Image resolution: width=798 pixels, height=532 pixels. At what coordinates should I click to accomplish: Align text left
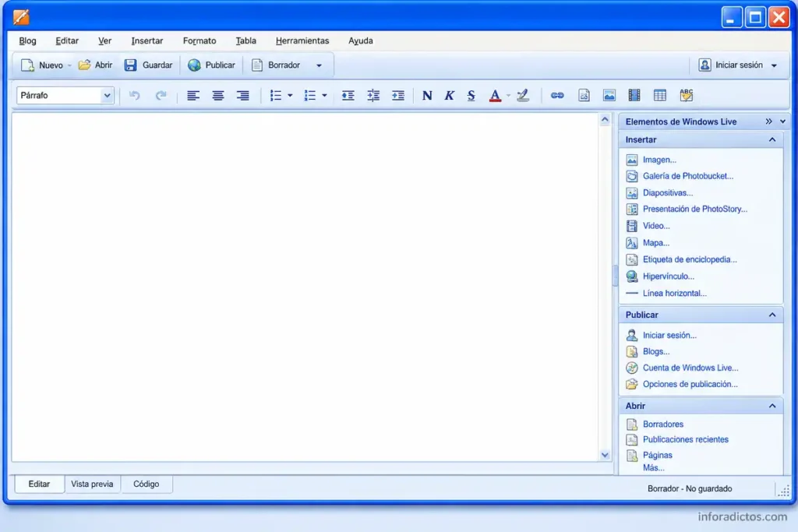(193, 95)
